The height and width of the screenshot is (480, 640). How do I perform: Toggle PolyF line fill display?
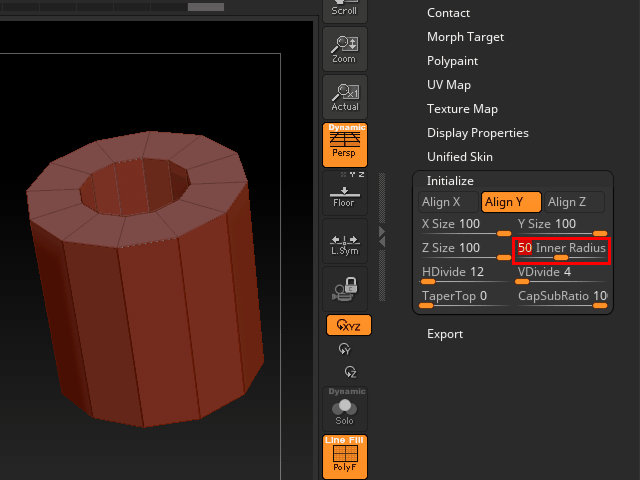pos(345,455)
